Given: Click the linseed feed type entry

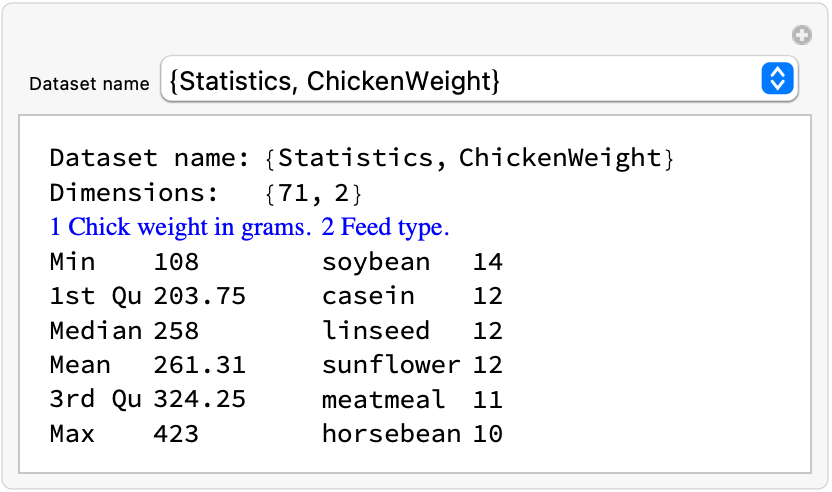Looking at the screenshot, I should pos(376,331).
